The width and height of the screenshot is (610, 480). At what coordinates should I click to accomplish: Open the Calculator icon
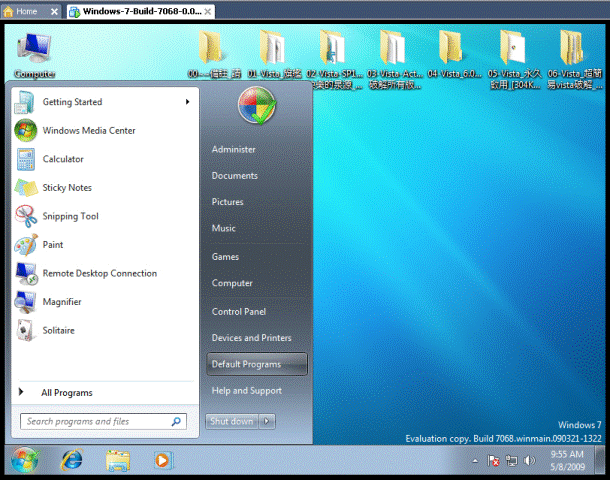(26, 159)
